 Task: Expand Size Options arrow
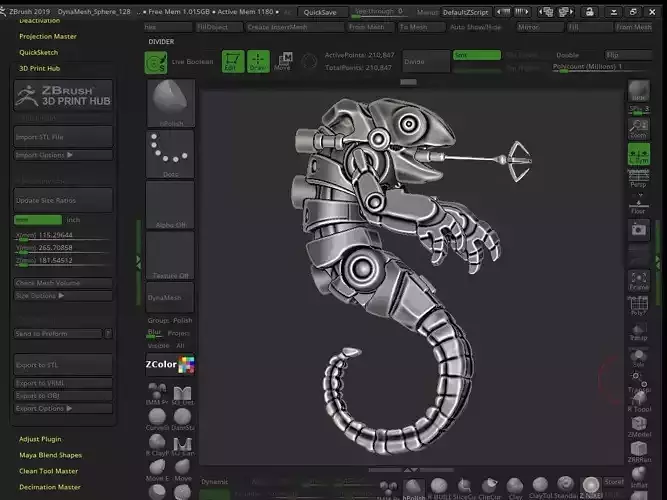(63, 295)
